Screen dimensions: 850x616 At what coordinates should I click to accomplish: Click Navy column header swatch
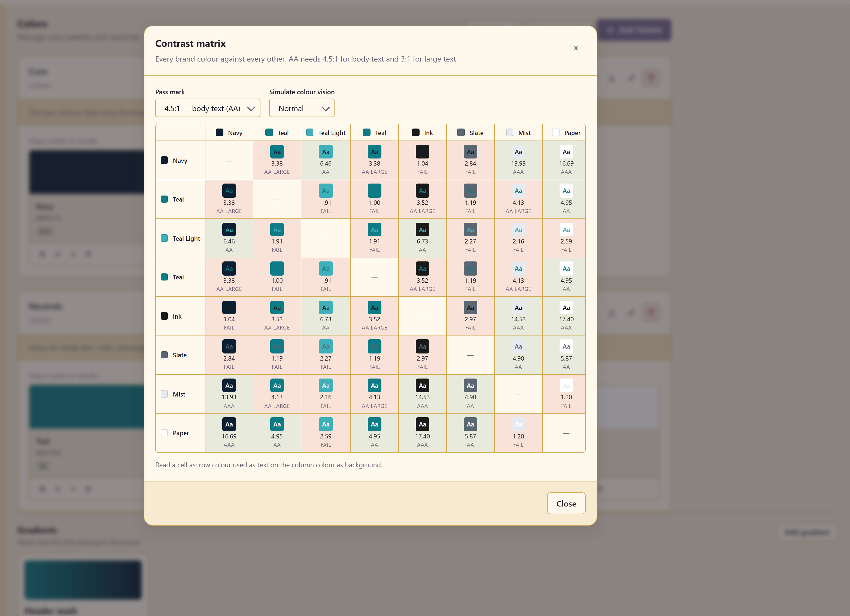[220, 133]
